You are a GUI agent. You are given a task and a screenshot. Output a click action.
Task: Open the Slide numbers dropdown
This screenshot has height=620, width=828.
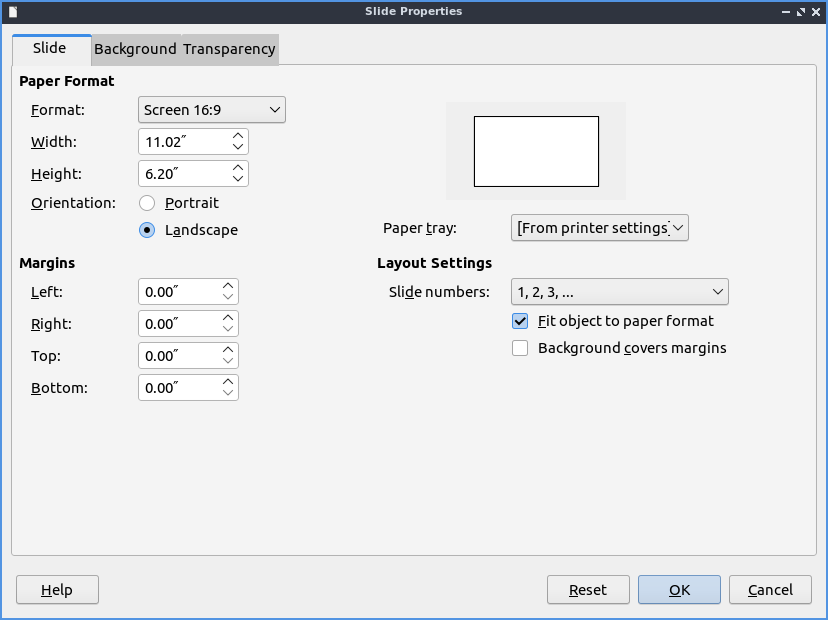tap(619, 292)
